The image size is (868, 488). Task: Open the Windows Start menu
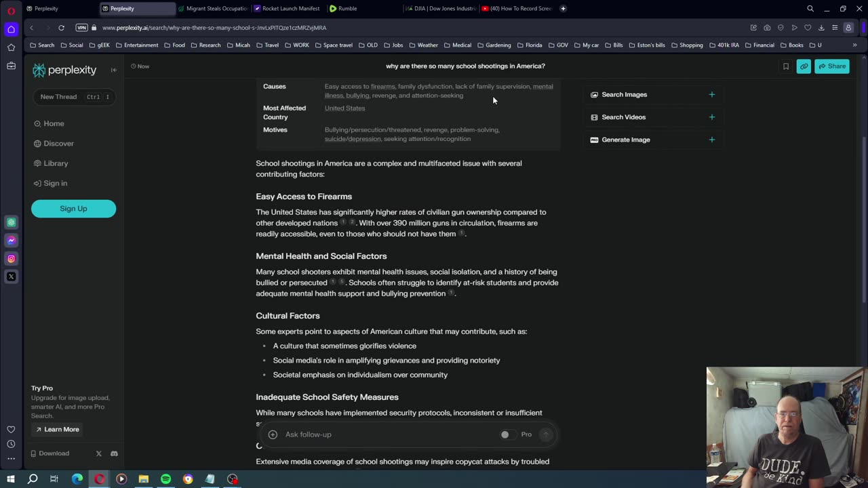[x=10, y=479]
